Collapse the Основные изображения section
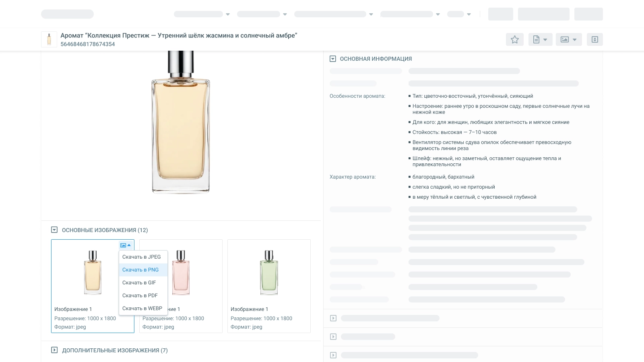The width and height of the screenshot is (644, 362). (54, 230)
